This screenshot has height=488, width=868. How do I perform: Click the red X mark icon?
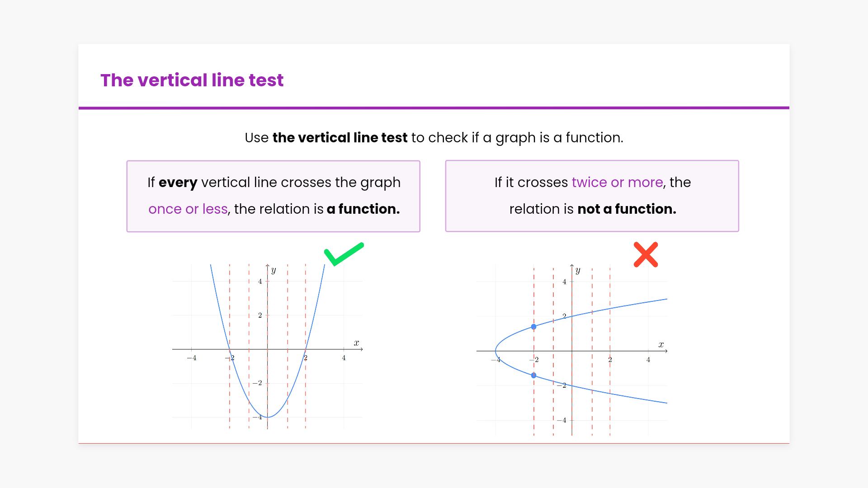tap(646, 255)
